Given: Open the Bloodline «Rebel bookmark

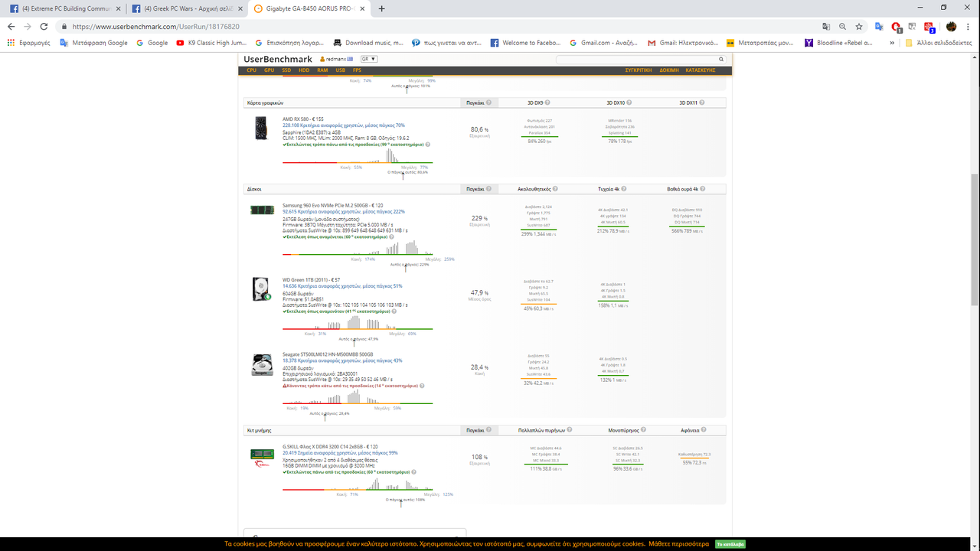Looking at the screenshot, I should [838, 43].
